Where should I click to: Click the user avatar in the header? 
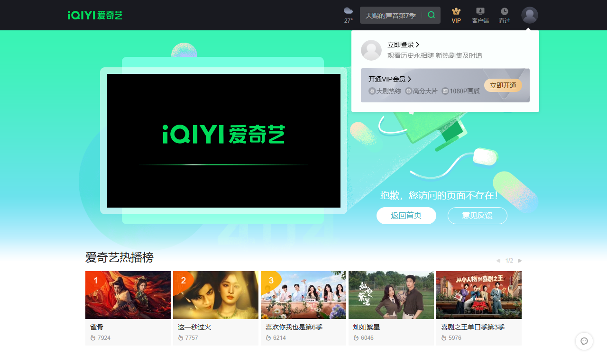[529, 15]
